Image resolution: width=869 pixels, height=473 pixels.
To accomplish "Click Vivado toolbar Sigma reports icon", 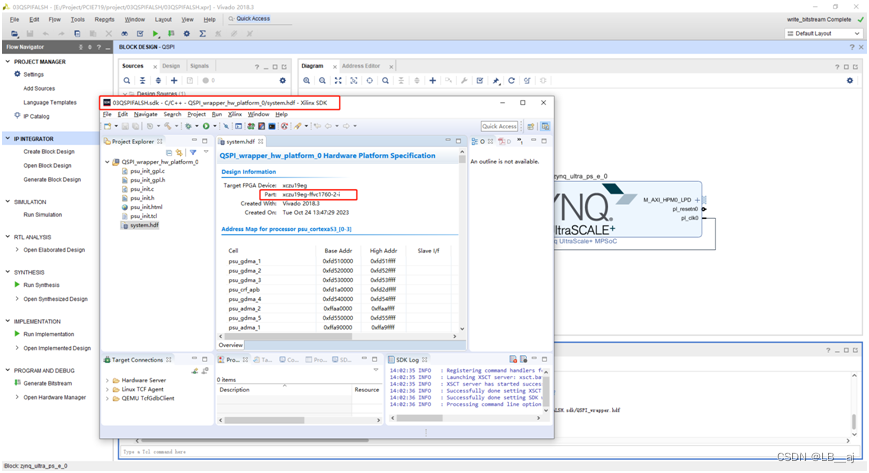I will click(203, 34).
